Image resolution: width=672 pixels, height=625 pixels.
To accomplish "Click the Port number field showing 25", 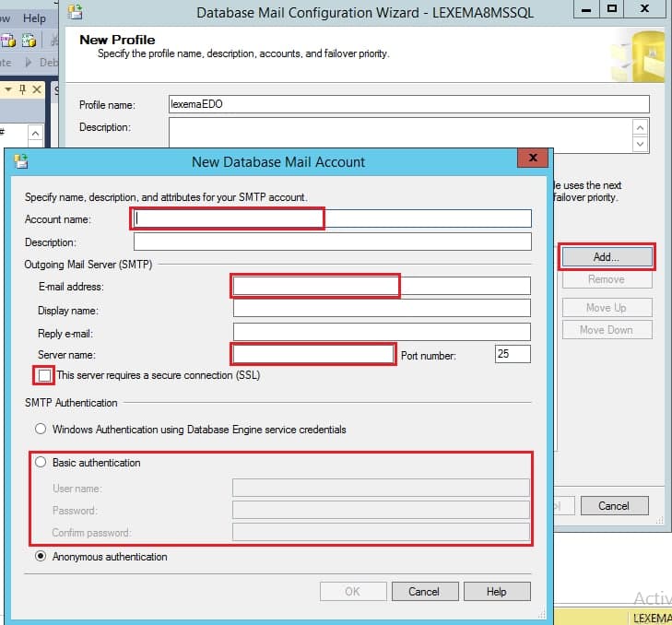I will (513, 354).
